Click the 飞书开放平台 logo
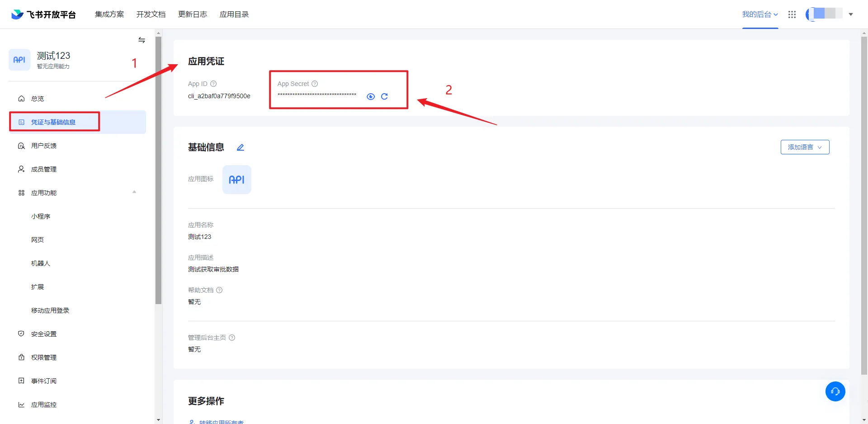The width and height of the screenshot is (868, 424). point(43,14)
